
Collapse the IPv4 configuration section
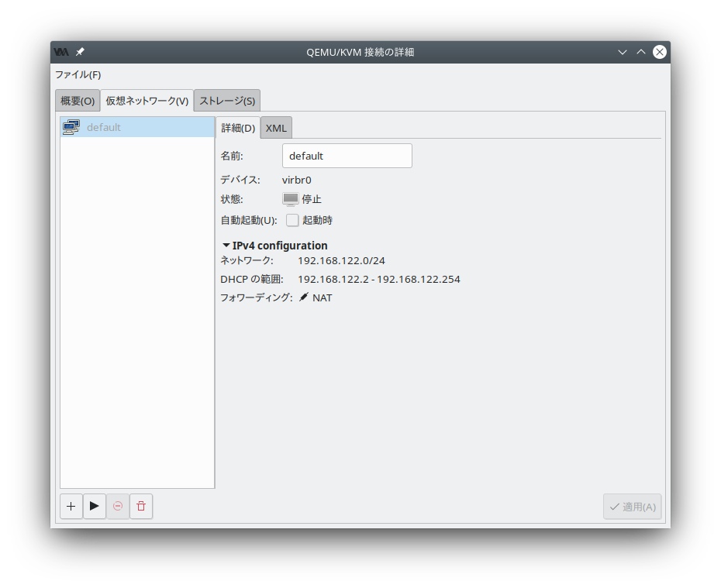[226, 246]
